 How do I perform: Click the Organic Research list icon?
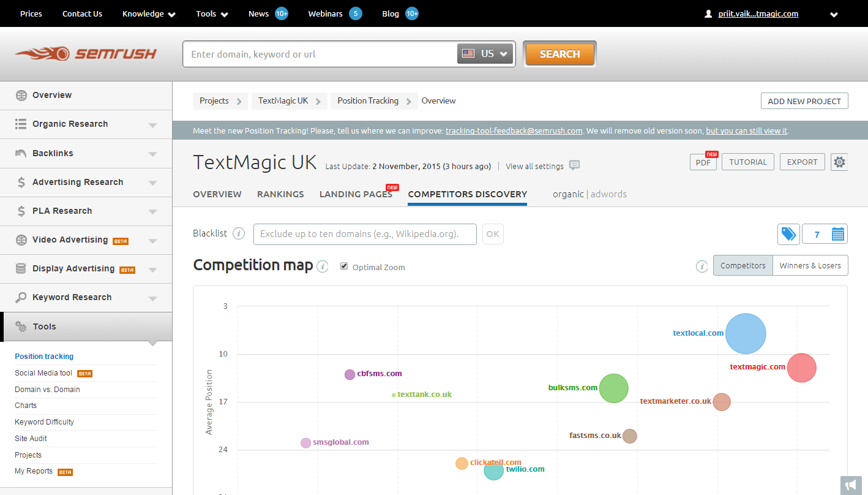21,124
